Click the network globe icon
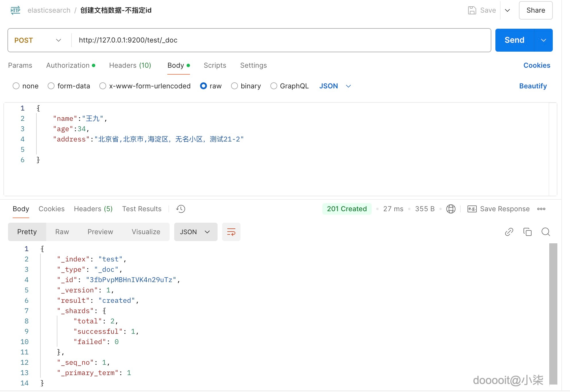 pyautogui.click(x=451, y=209)
